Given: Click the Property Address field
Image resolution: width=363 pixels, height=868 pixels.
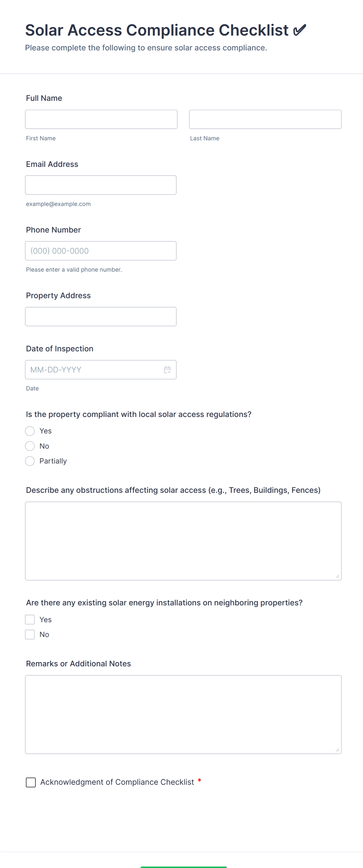Looking at the screenshot, I should tap(101, 317).
